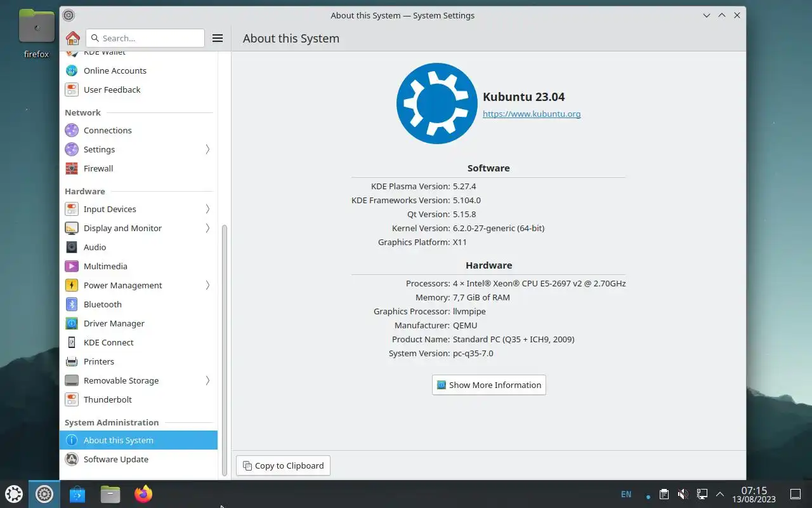Click the Processors value text
The height and width of the screenshot is (508, 812).
(539, 283)
